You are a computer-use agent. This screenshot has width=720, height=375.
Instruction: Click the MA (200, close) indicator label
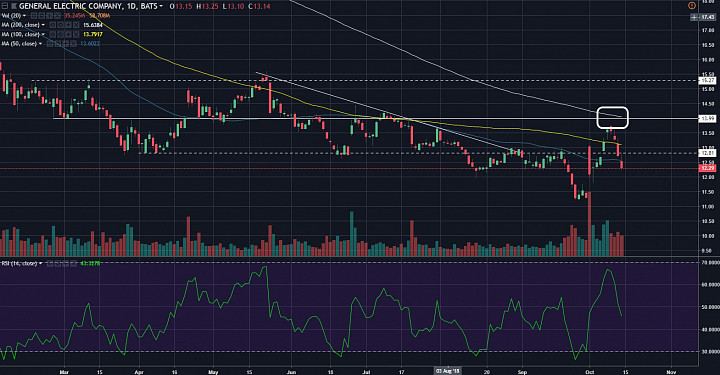click(x=20, y=25)
